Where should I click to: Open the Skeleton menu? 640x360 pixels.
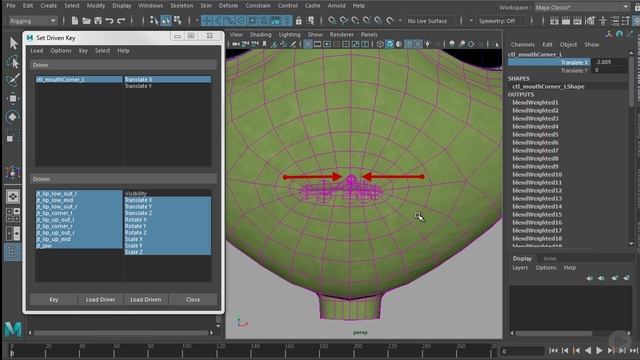click(182, 6)
